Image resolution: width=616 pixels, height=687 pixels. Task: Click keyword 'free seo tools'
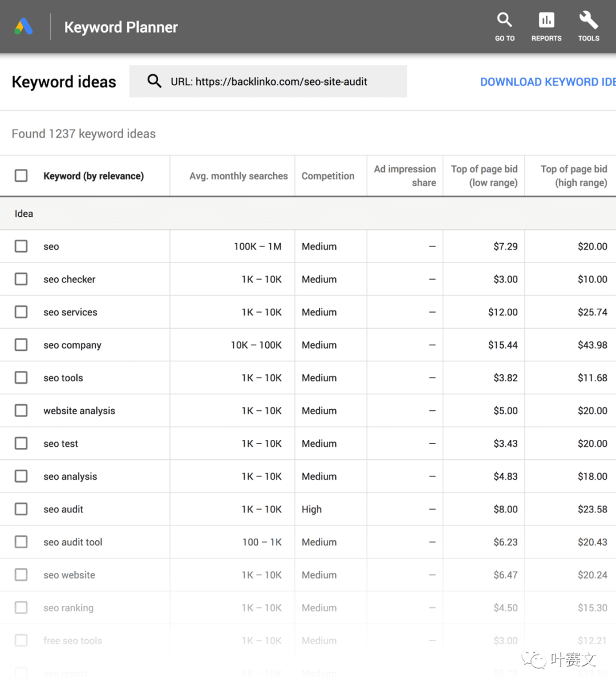coord(72,641)
